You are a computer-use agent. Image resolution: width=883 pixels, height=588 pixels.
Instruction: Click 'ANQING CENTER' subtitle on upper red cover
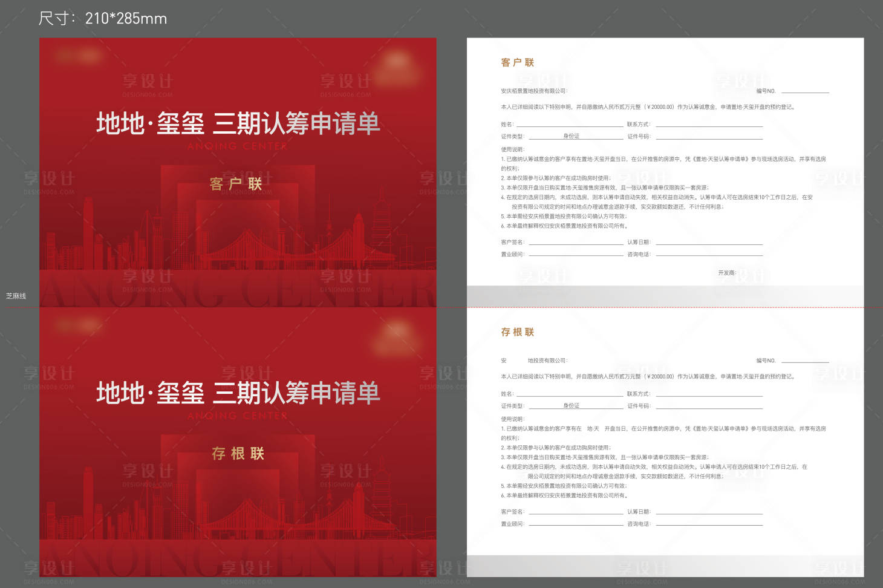[237, 146]
